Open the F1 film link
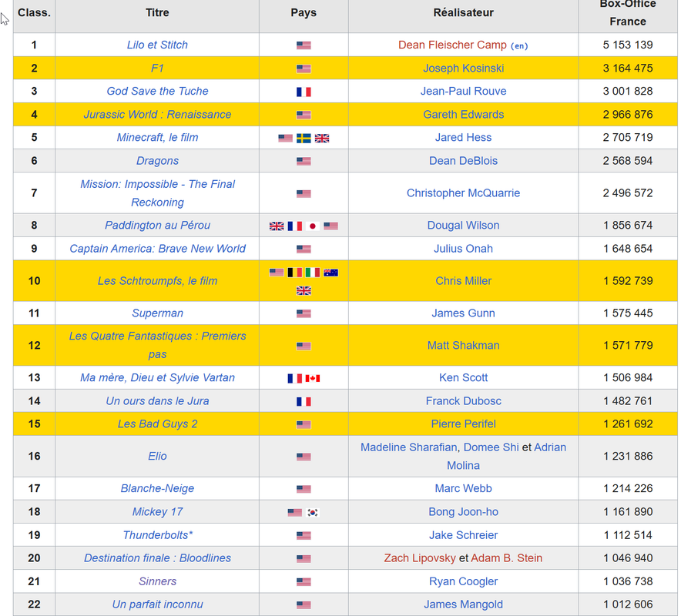681x616 pixels. 157,69
